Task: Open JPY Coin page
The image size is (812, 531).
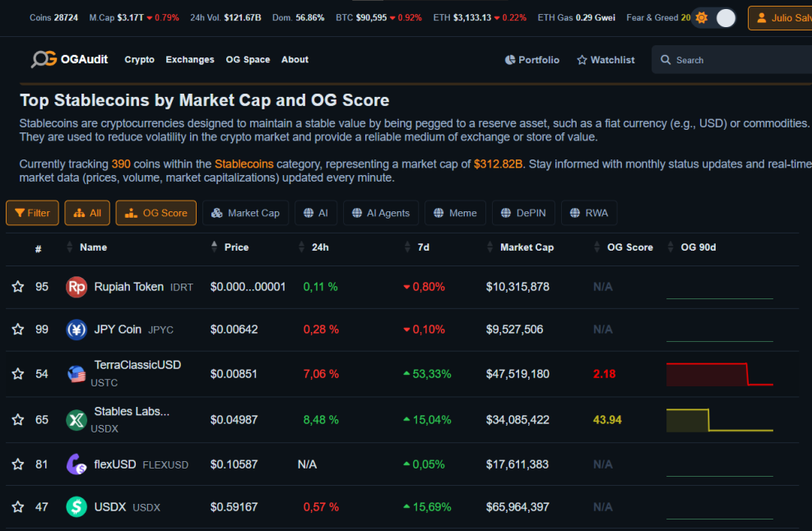Action: pyautogui.click(x=118, y=329)
